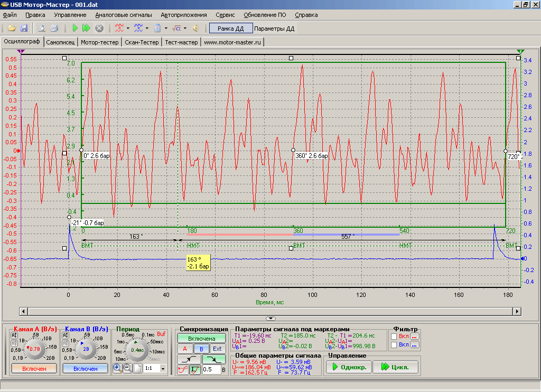
Task: Open dropdown arrow next to the square-root icon
Action: [185, 29]
